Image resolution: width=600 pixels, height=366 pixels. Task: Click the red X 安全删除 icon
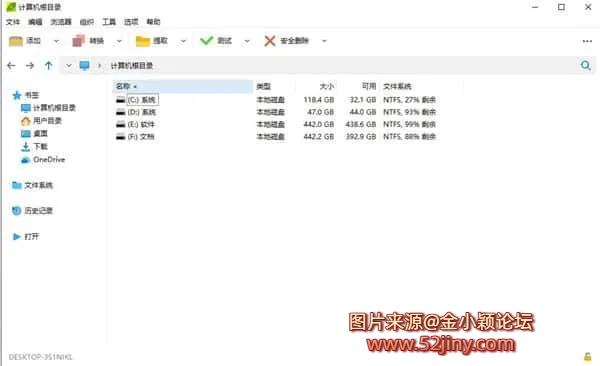tap(270, 41)
